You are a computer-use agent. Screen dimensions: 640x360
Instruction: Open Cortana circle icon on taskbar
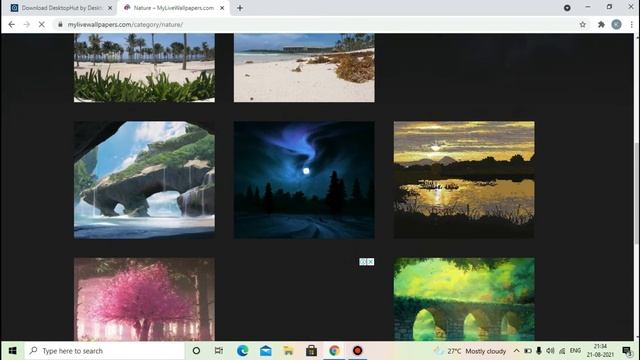(x=196, y=351)
